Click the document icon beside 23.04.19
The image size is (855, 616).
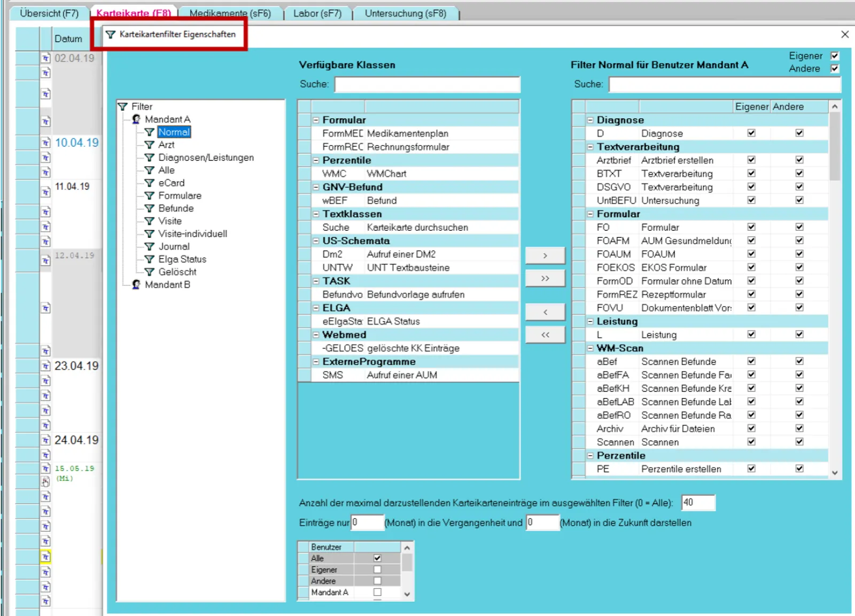(46, 366)
